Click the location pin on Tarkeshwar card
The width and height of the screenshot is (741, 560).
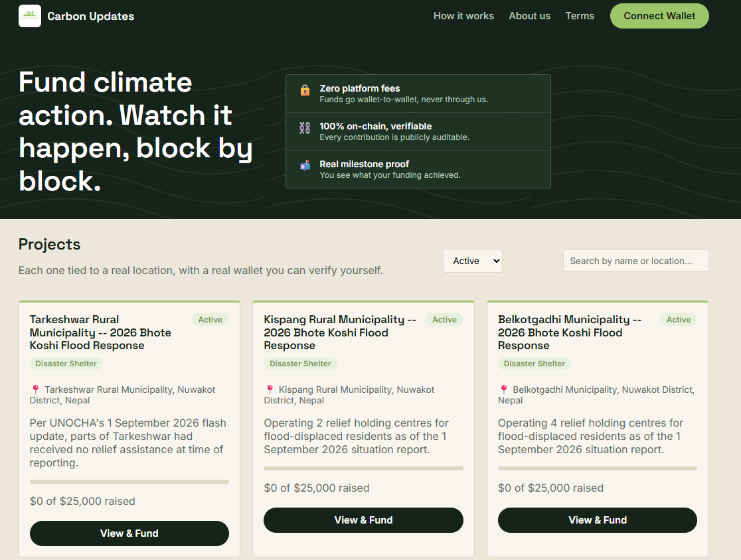tap(35, 389)
